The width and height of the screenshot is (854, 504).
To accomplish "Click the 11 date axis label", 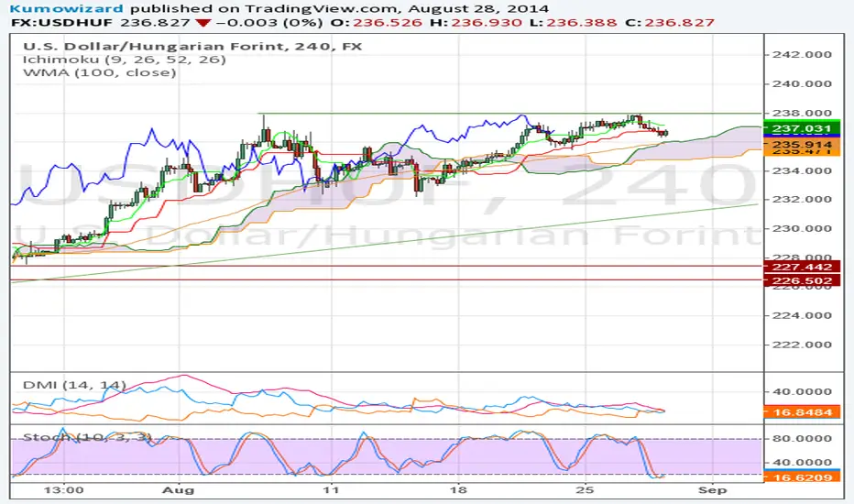I will (x=331, y=490).
